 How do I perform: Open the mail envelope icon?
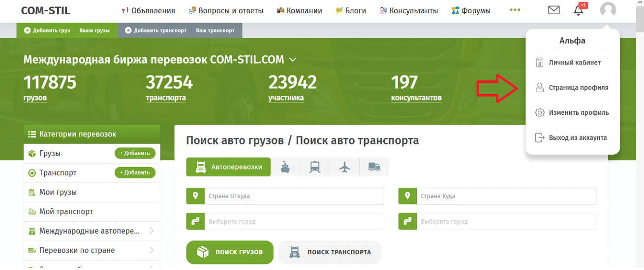(x=553, y=10)
